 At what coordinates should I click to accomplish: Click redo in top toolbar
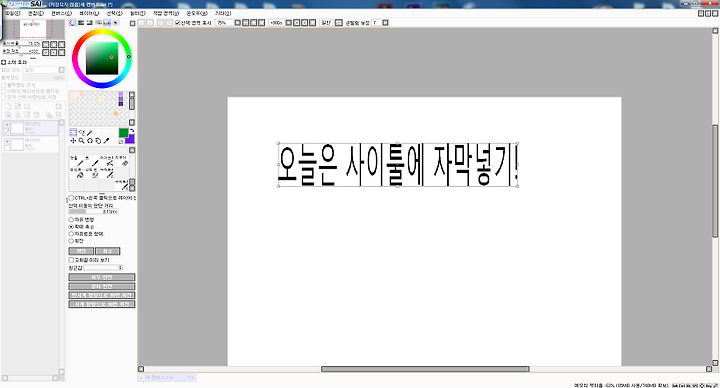point(150,22)
